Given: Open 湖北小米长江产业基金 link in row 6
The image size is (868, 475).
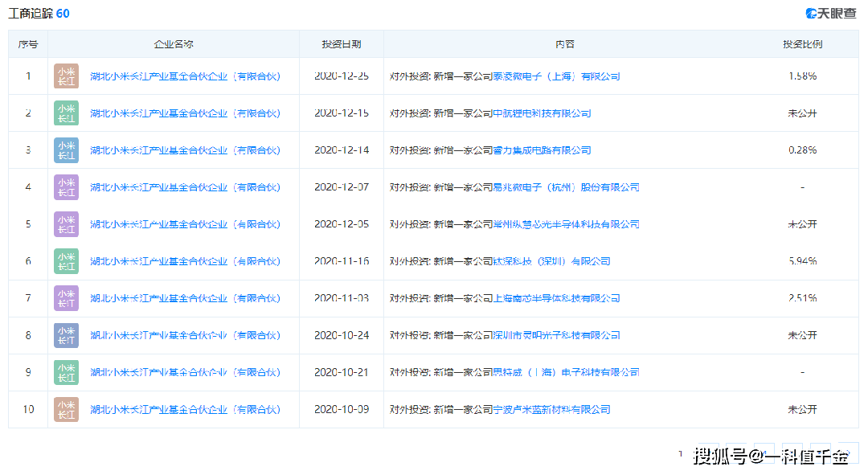Looking at the screenshot, I should 185,261.
